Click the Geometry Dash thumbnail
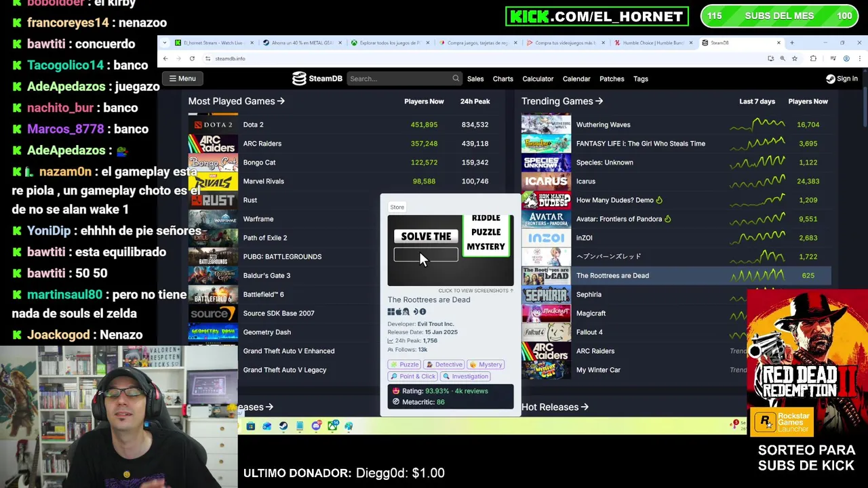 (213, 332)
